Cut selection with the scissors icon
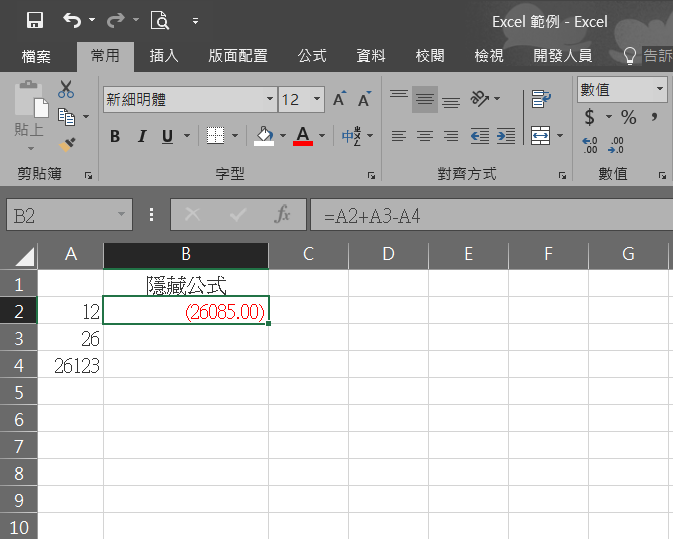 click(66, 89)
